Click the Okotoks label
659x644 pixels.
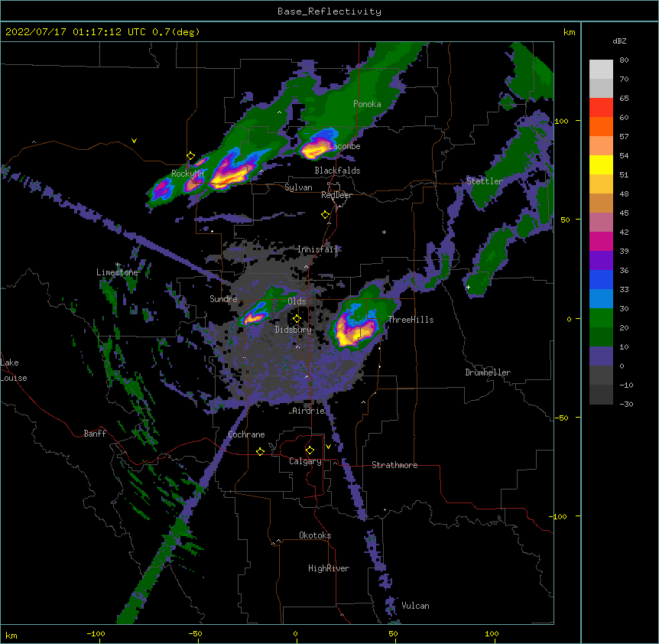(x=315, y=535)
